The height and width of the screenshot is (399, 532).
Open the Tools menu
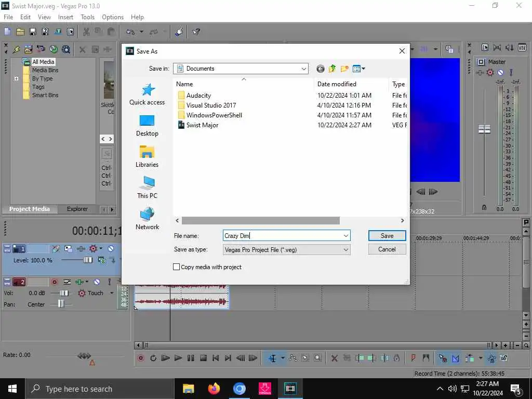click(87, 17)
